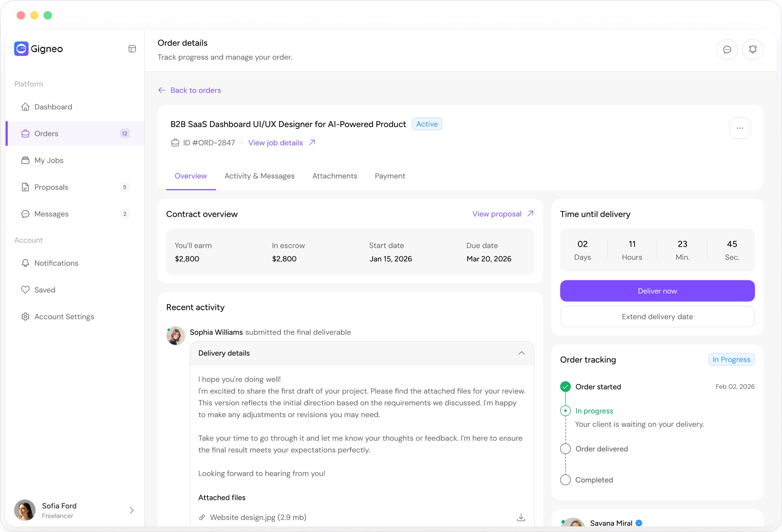Open Saved items in sidebar
The width and height of the screenshot is (782, 532).
point(75,290)
